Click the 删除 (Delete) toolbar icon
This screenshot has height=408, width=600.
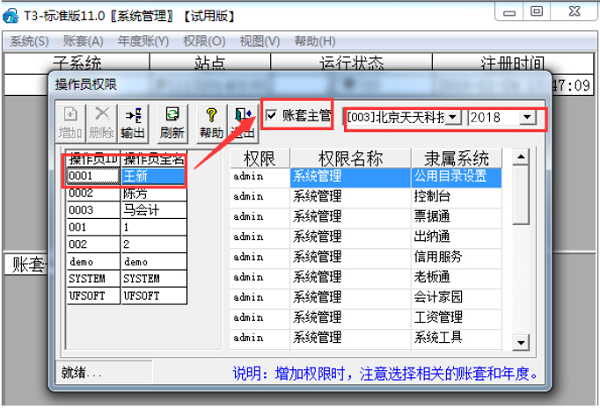102,123
